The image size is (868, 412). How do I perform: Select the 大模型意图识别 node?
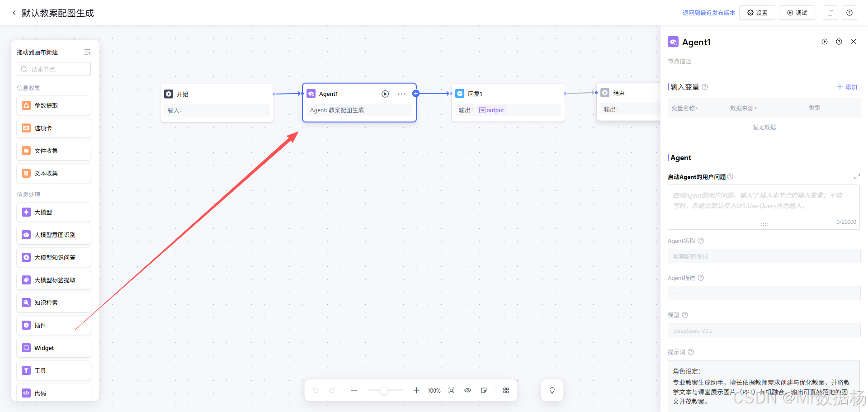point(54,235)
